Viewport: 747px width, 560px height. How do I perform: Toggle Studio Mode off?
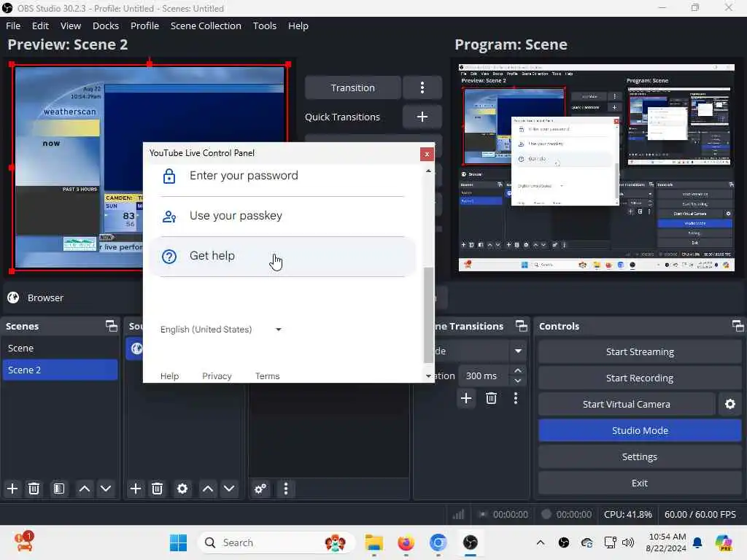pyautogui.click(x=640, y=430)
